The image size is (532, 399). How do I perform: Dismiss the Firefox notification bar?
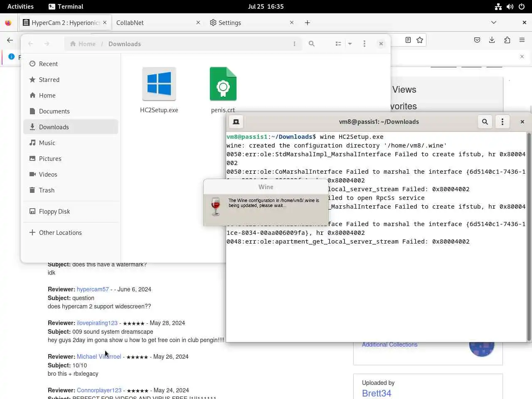click(522, 57)
